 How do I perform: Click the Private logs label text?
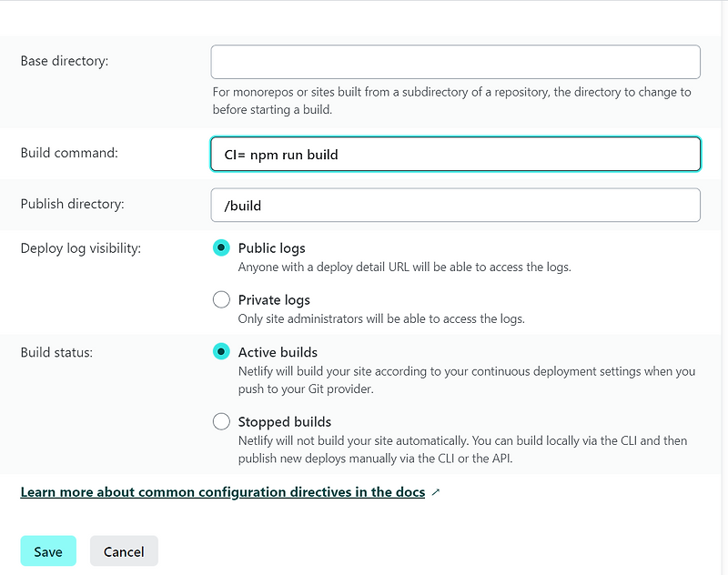point(275,298)
